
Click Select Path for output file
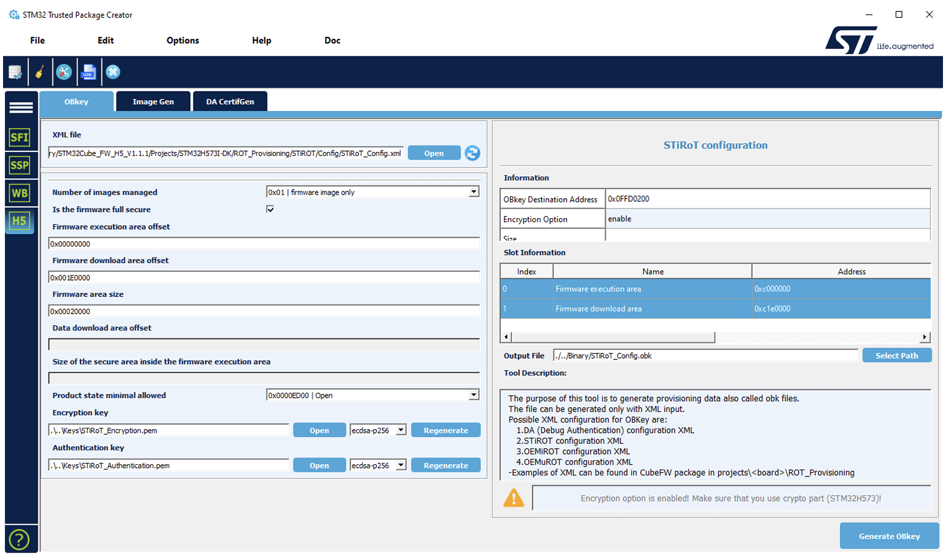pos(897,356)
